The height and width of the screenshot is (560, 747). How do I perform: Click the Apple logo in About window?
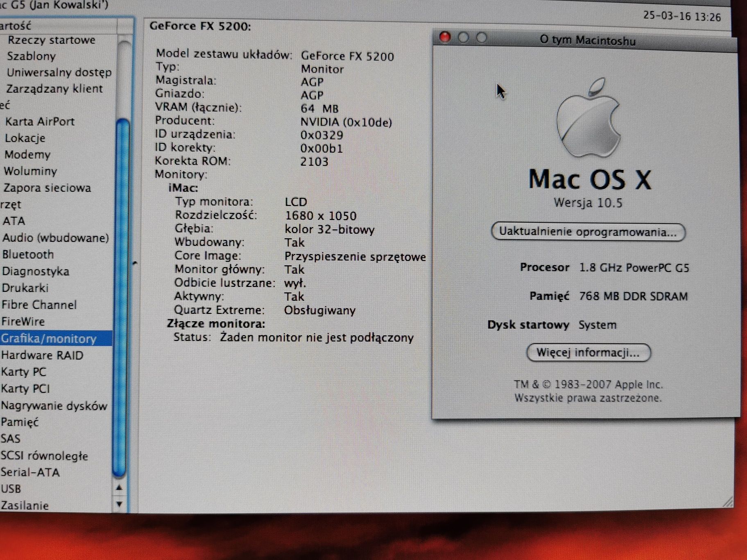[589, 119]
